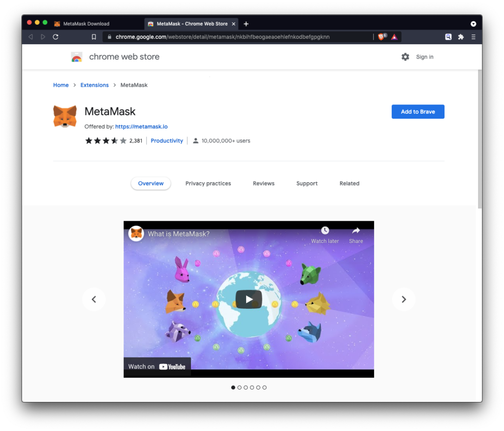The width and height of the screenshot is (504, 431).
Task: Click the Brave Shields lion icon
Action: tap(381, 37)
